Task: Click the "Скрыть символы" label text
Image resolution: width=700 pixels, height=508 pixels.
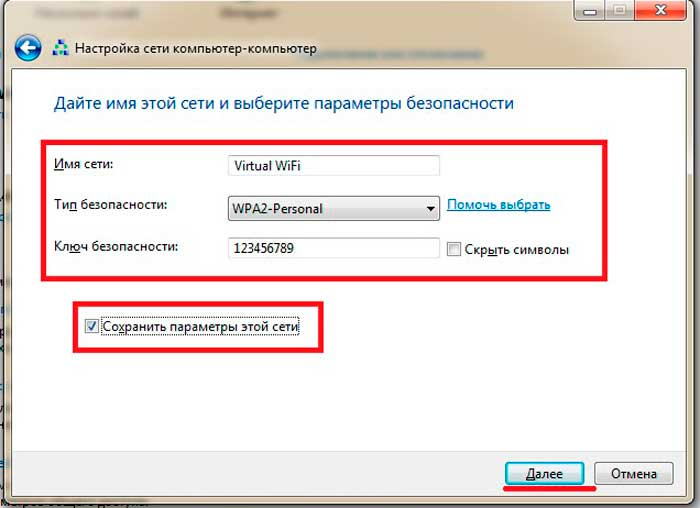Action: [x=517, y=250]
